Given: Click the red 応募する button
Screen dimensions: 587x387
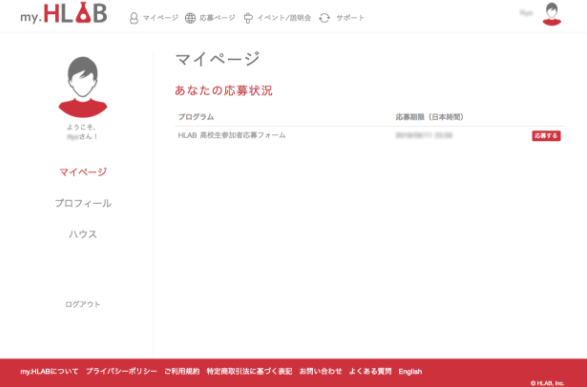Looking at the screenshot, I should [x=546, y=136].
